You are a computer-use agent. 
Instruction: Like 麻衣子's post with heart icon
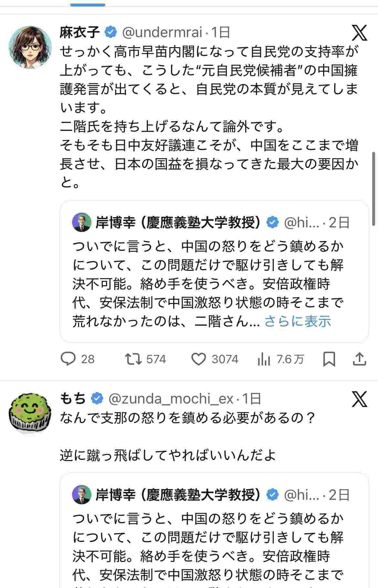199,359
